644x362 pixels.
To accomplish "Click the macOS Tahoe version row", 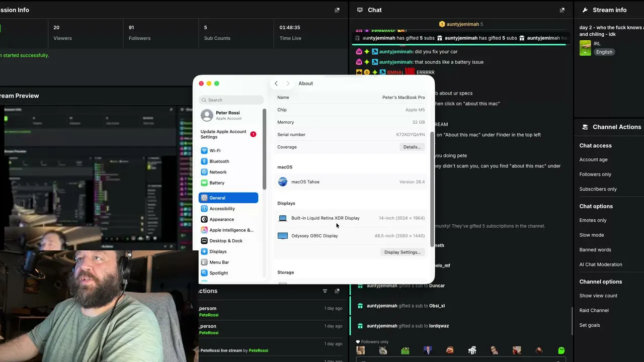I will click(x=351, y=182).
